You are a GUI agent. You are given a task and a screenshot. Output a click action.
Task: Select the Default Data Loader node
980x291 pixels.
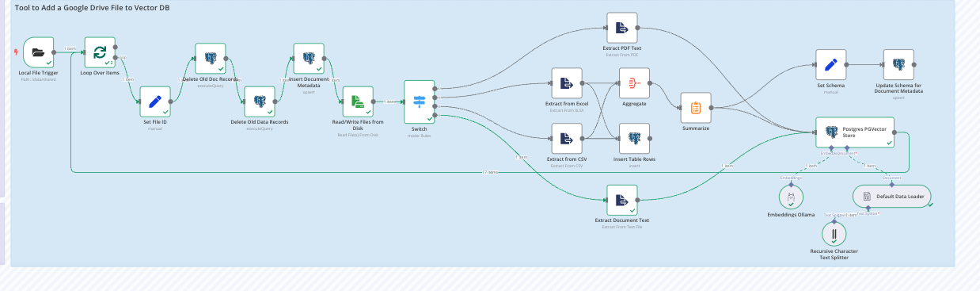(892, 196)
